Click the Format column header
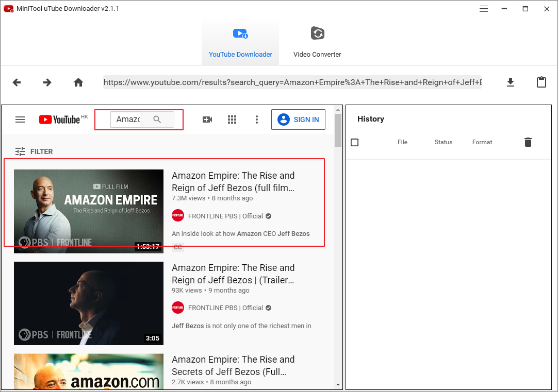 pyautogui.click(x=482, y=142)
